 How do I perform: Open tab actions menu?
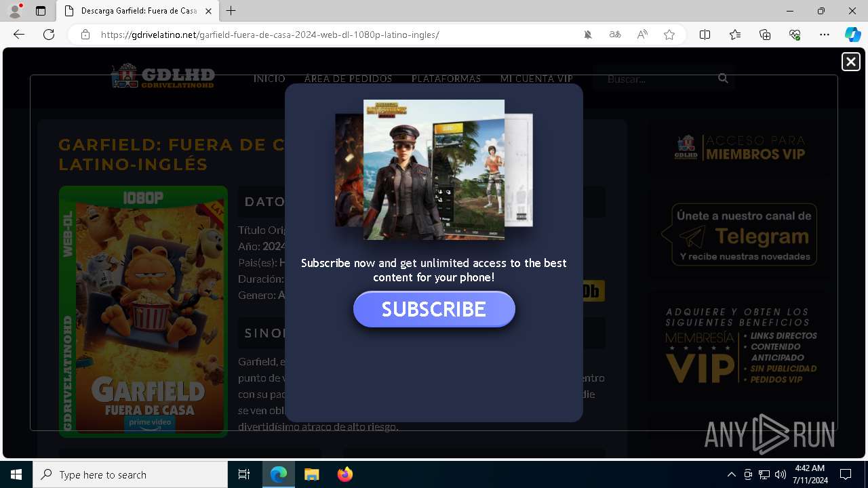[x=41, y=11]
